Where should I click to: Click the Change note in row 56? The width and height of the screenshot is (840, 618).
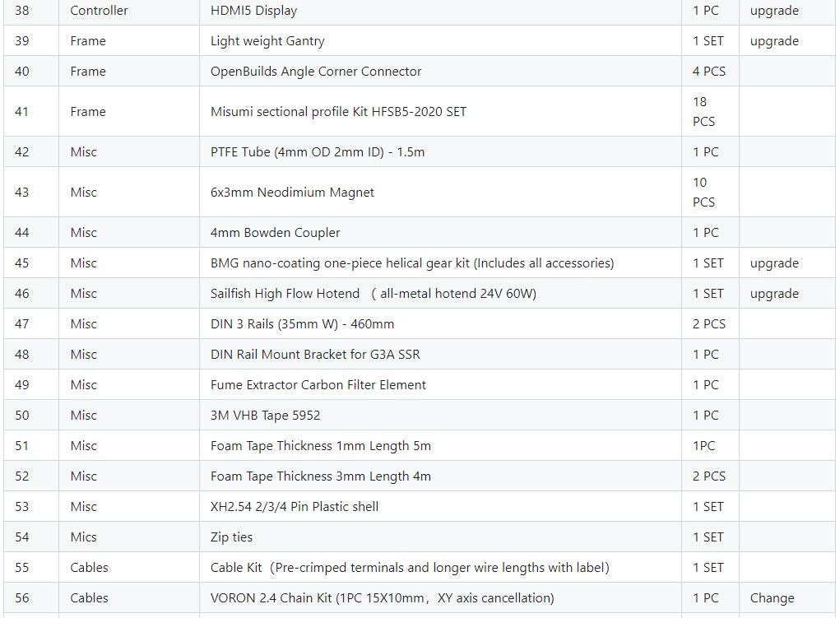(x=772, y=598)
